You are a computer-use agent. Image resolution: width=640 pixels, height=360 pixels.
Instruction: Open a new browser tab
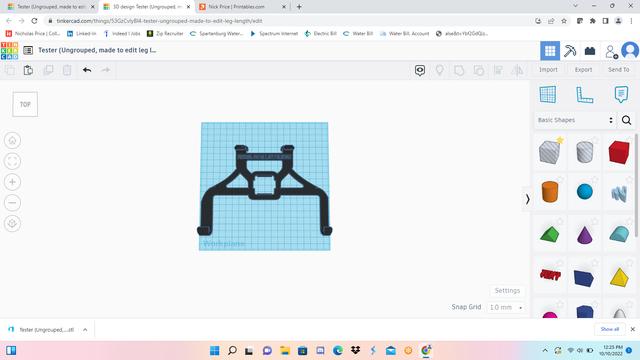click(x=299, y=7)
